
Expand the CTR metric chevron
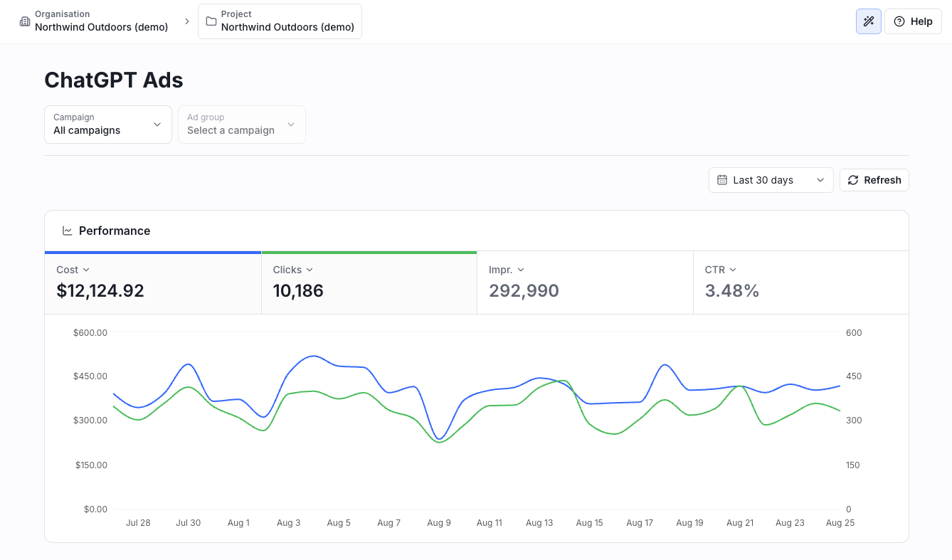[733, 270]
